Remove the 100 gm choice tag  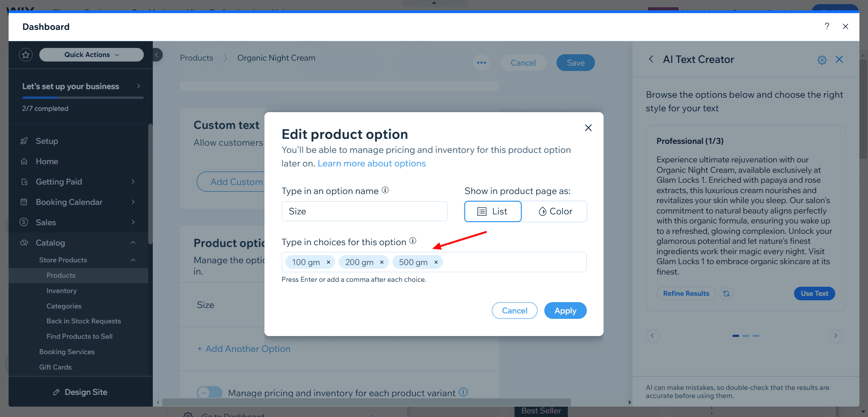(329, 262)
